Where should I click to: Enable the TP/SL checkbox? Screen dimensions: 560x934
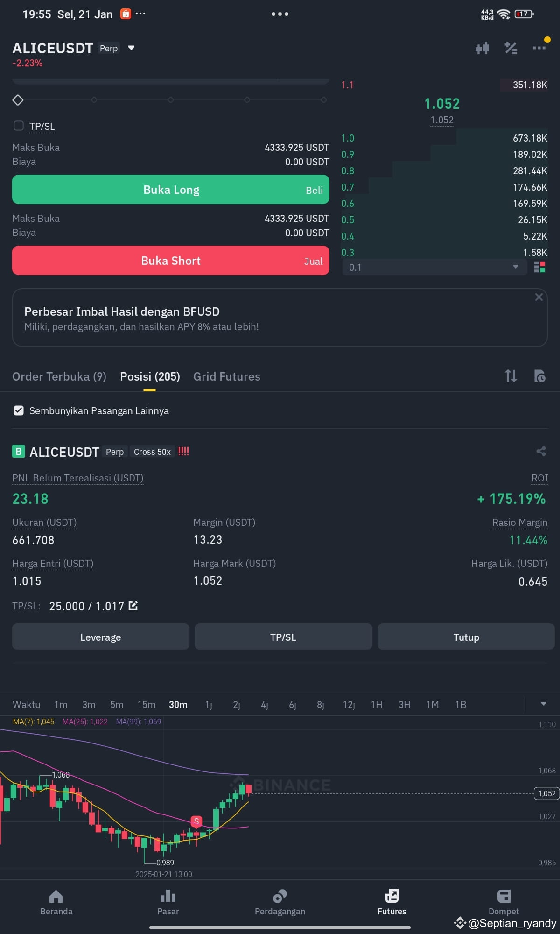tap(19, 126)
